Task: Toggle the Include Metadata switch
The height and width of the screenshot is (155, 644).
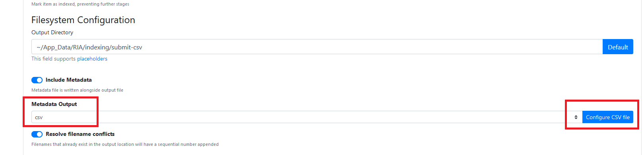Action: click(x=37, y=80)
